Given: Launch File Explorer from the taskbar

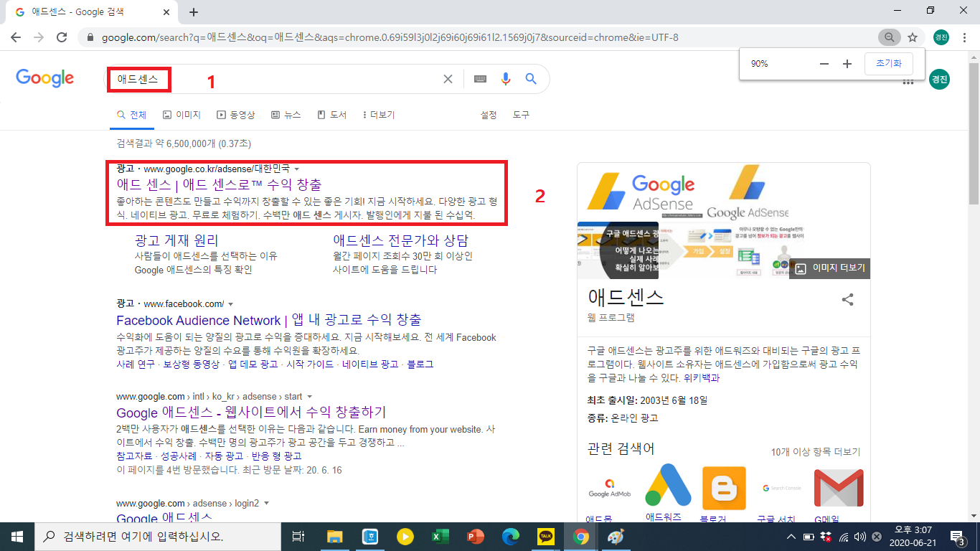Looking at the screenshot, I should coord(335,537).
